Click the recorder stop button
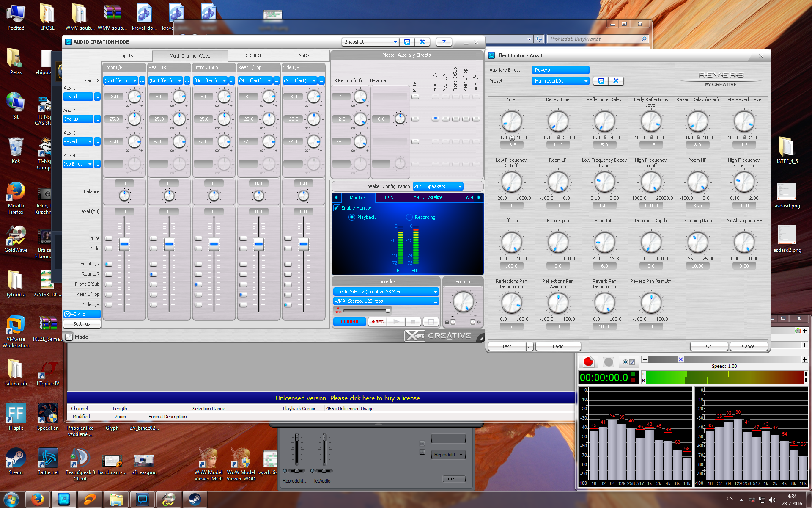 click(x=413, y=322)
